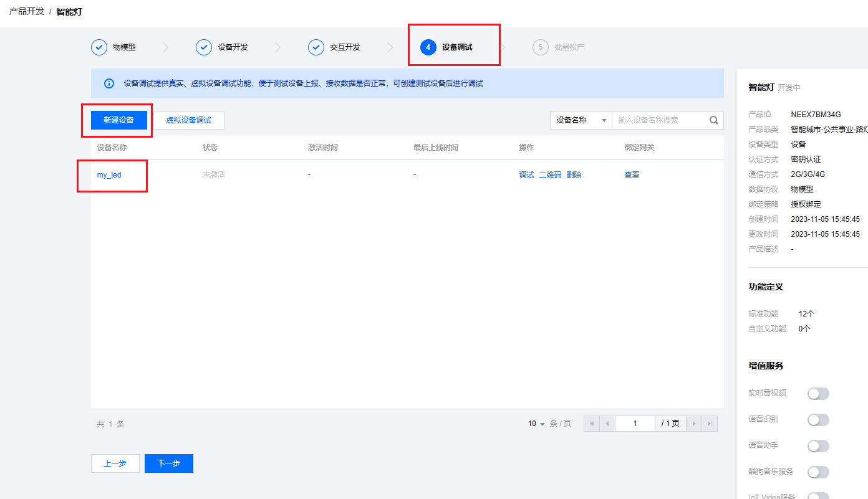Click the page number input field
868x499 pixels.
[635, 424]
